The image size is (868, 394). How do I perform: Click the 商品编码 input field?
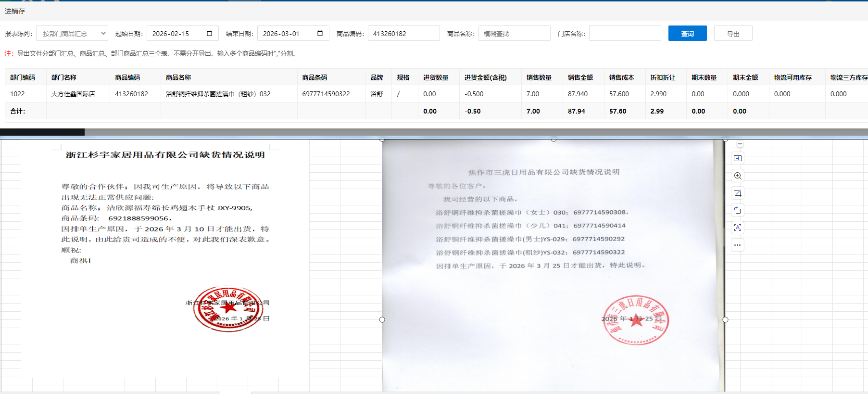coord(403,34)
